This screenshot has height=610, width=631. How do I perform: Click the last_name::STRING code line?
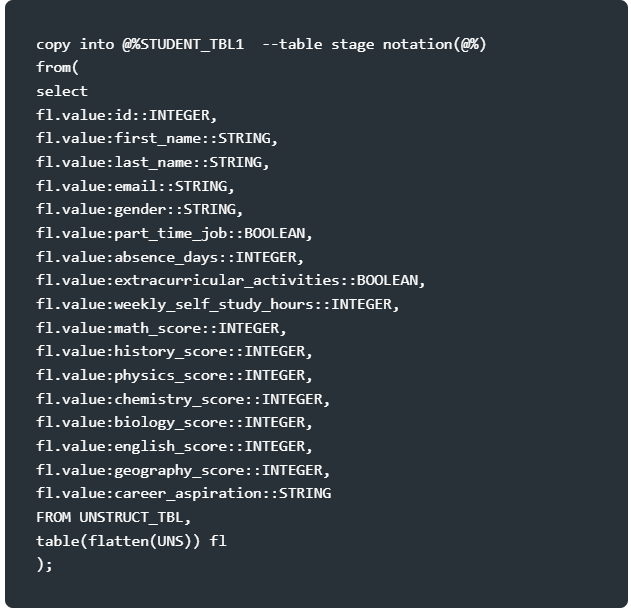[153, 162]
